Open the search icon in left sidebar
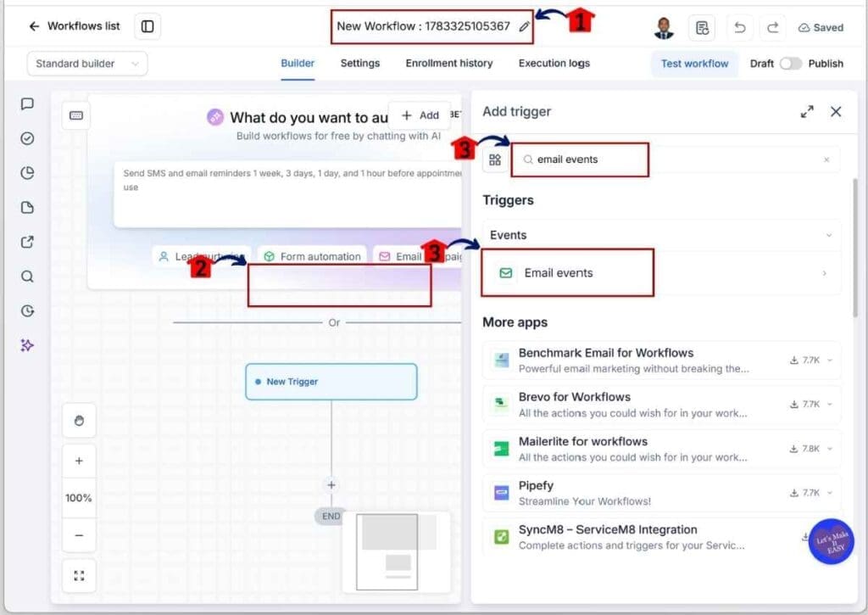The image size is (868, 615). 27,277
